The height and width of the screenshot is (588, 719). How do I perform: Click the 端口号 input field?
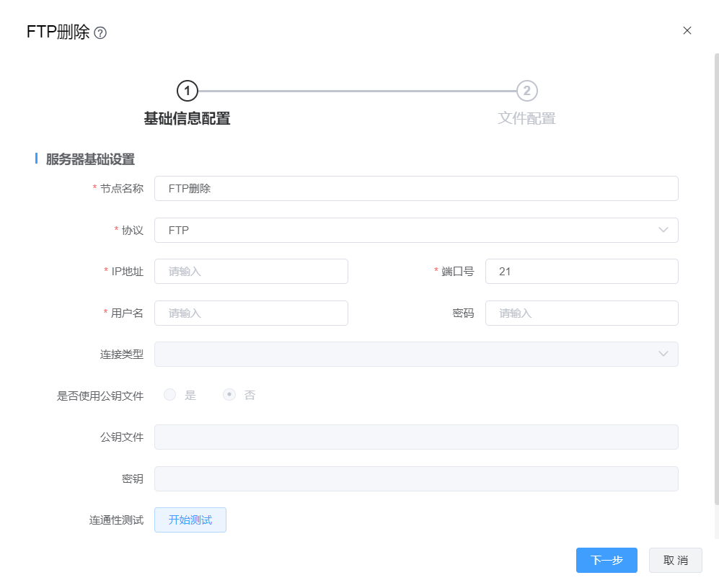(581, 272)
